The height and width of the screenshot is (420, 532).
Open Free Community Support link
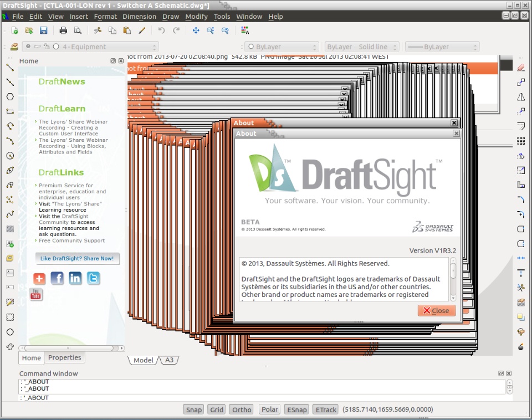pos(71,240)
